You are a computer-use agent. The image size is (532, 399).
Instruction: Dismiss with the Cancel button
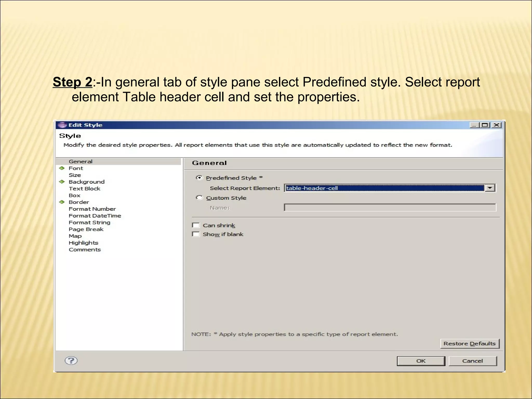473,361
